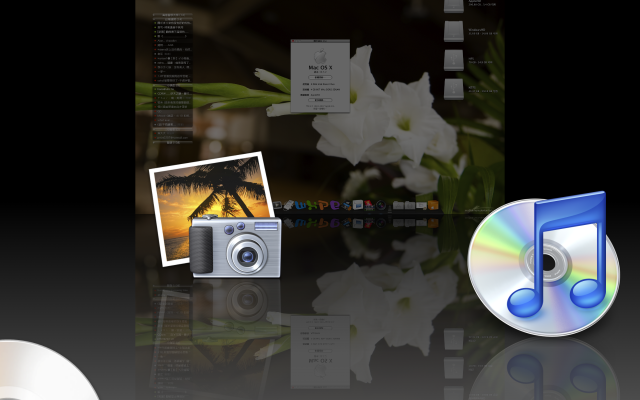Click the Apple logo in the About window
The image size is (640, 400).
click(x=320, y=56)
